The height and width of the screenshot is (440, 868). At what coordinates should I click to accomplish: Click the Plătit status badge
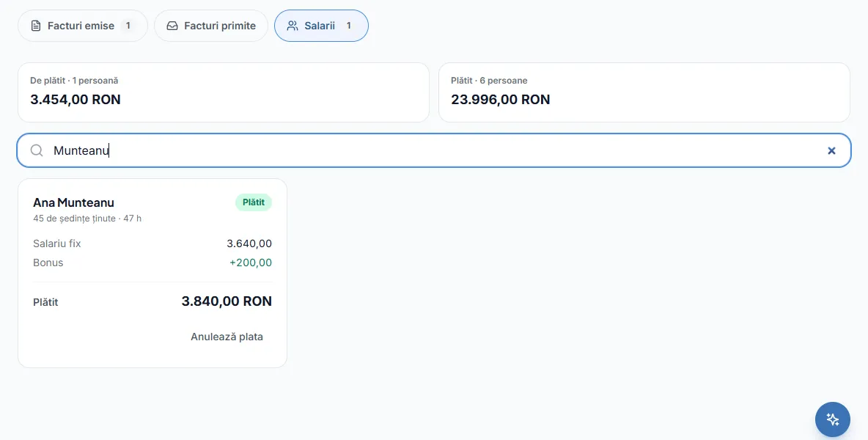[254, 202]
